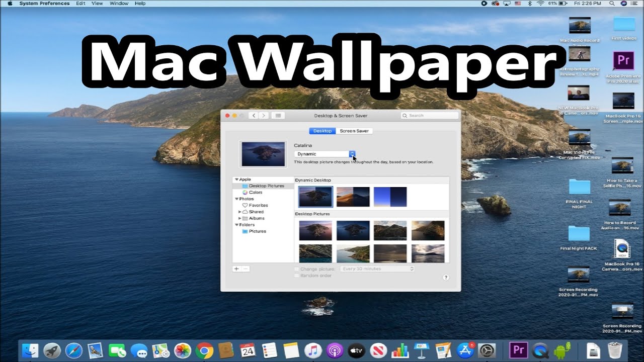
Task: Enable the Change picture checkbox
Action: (296, 269)
